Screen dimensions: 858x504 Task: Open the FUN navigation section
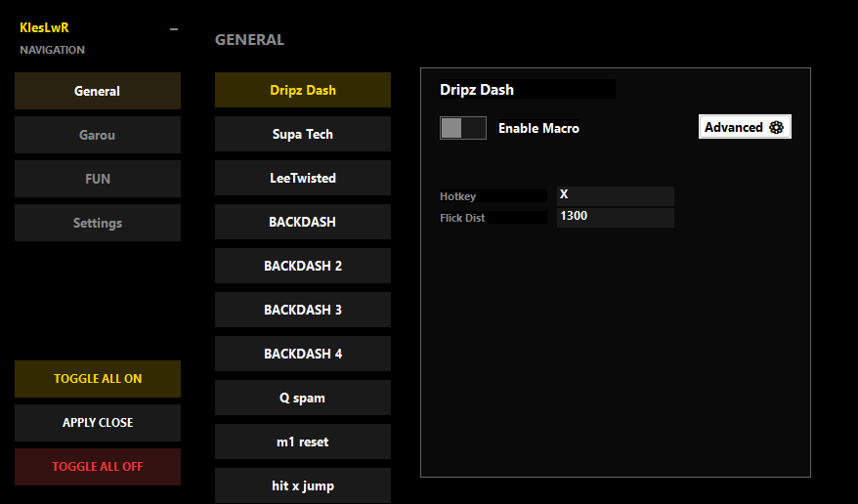(98, 179)
